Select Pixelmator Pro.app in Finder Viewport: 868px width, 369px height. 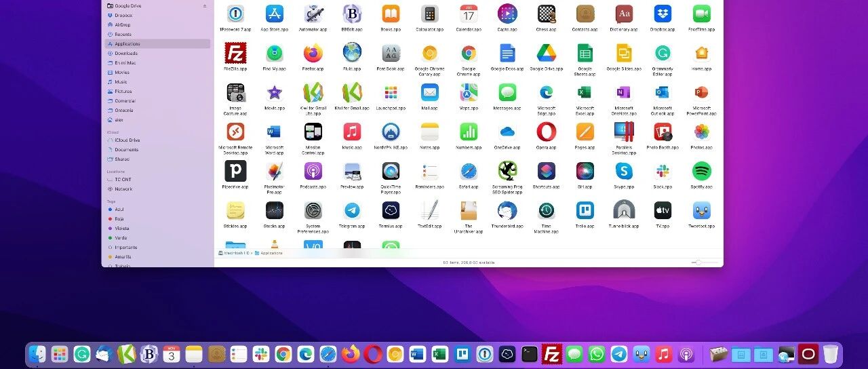pyautogui.click(x=275, y=171)
